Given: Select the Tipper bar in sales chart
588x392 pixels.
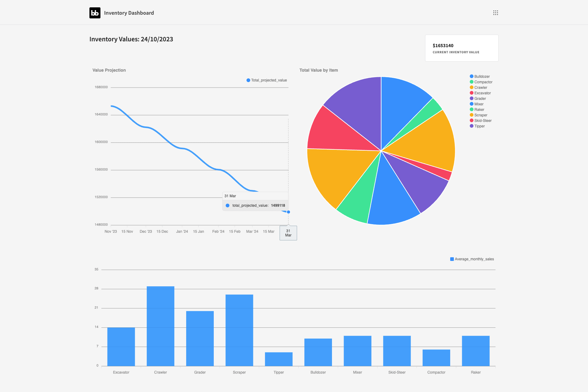Looking at the screenshot, I should [x=279, y=359].
